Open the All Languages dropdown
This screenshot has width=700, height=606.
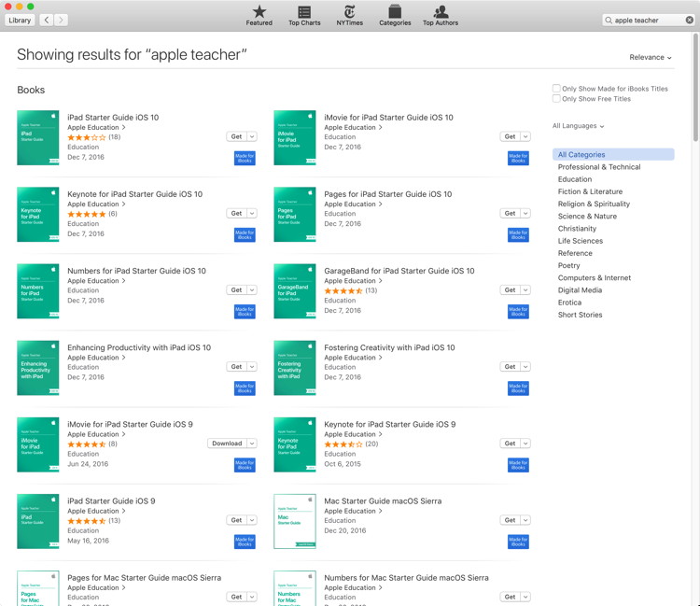pyautogui.click(x=578, y=126)
